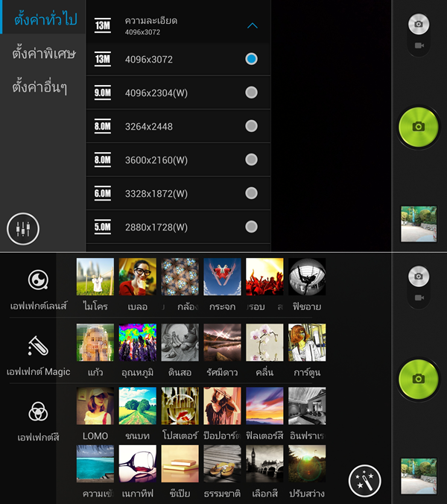Tap the magic wand effects button
This screenshot has height=504, width=447.
pos(364,482)
